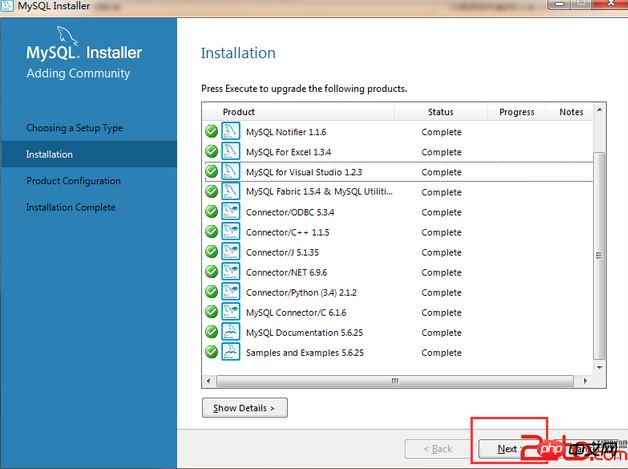Click the Samples and Examples product icon
The width and height of the screenshot is (628, 469).
pyautogui.click(x=231, y=352)
